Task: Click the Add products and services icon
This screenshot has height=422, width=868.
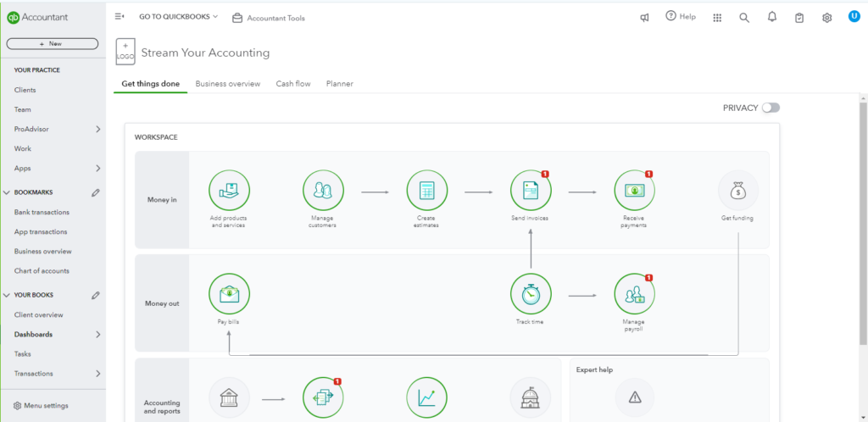Action: (x=229, y=191)
